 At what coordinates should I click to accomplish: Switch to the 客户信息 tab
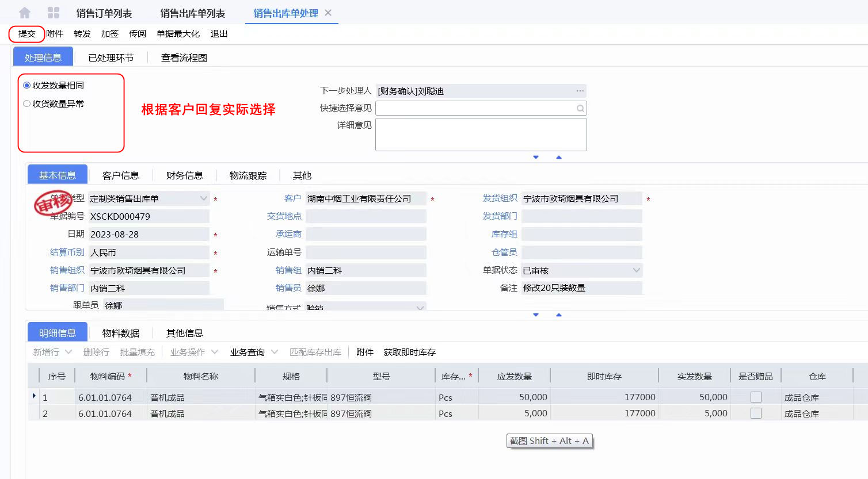point(121,175)
